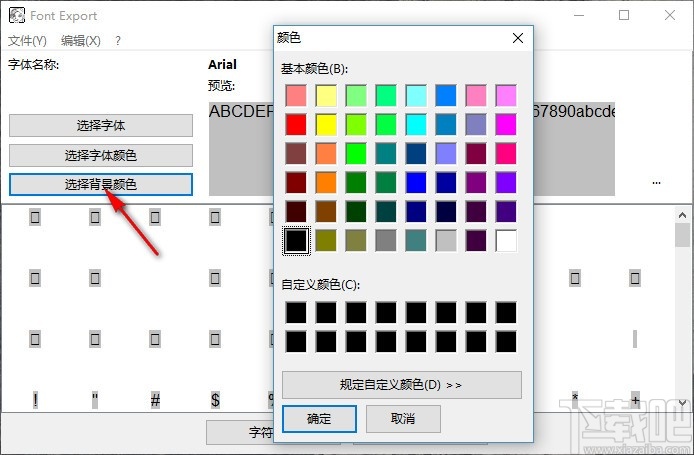Pick the white basic color swatch
The height and width of the screenshot is (455, 694).
506,241
